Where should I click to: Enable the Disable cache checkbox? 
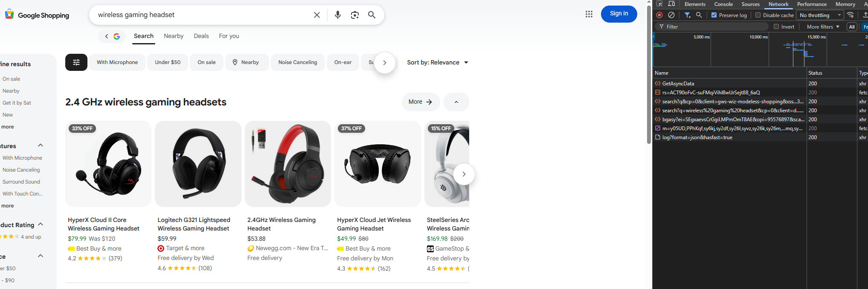tap(758, 15)
